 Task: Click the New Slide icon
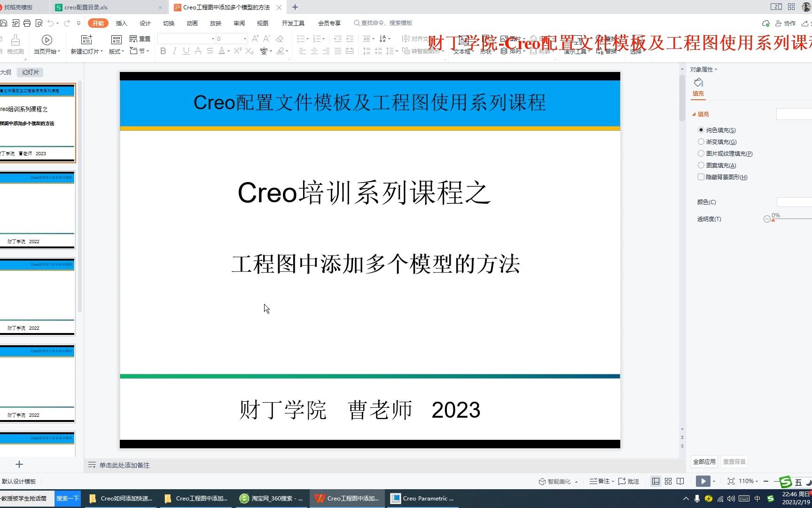tap(87, 40)
